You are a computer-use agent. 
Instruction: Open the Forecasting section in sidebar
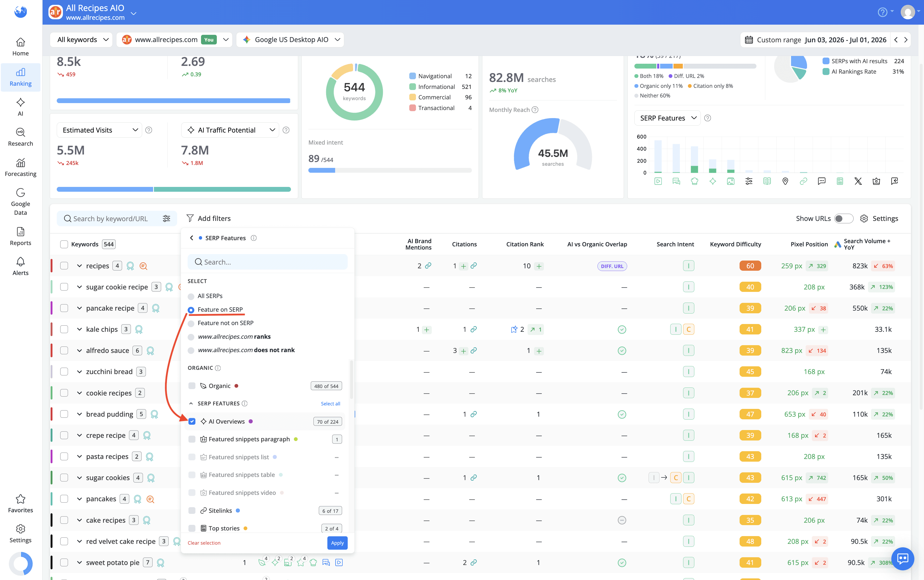coord(21,167)
